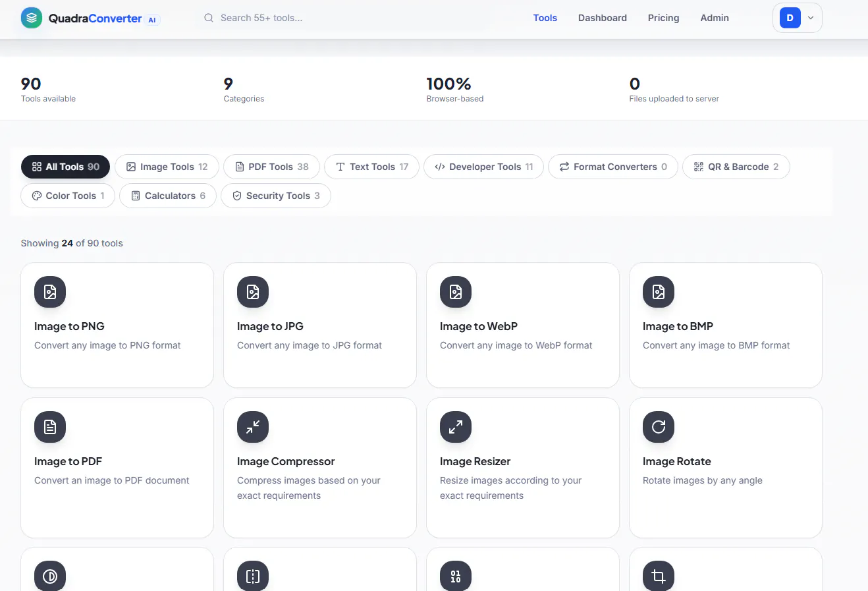Open the Image Resizer icon
Screen dimensions: 868x591
[x=456, y=427]
